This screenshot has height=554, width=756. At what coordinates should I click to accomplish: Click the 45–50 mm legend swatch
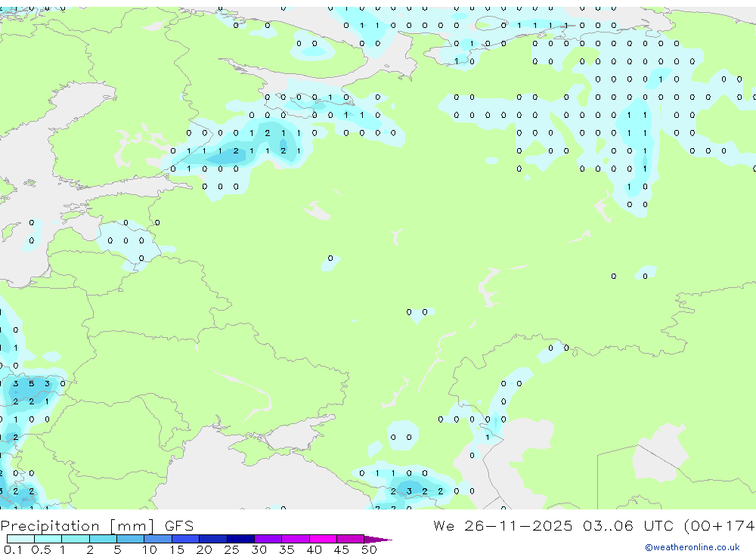[351, 539]
